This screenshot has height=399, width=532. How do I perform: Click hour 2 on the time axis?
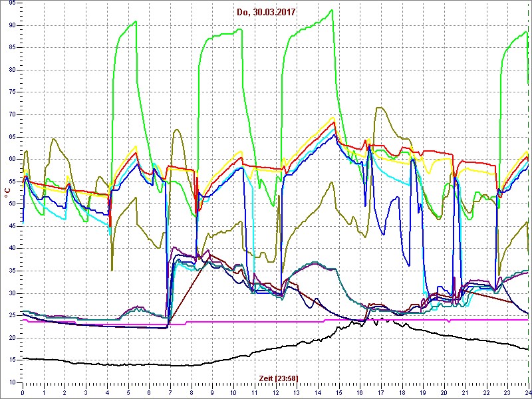click(x=65, y=392)
